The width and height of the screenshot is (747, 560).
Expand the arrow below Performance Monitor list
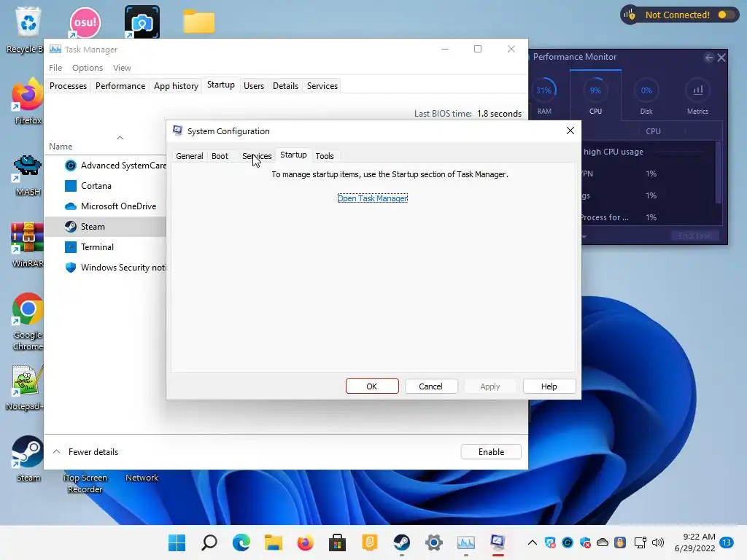pyautogui.click(x=584, y=236)
